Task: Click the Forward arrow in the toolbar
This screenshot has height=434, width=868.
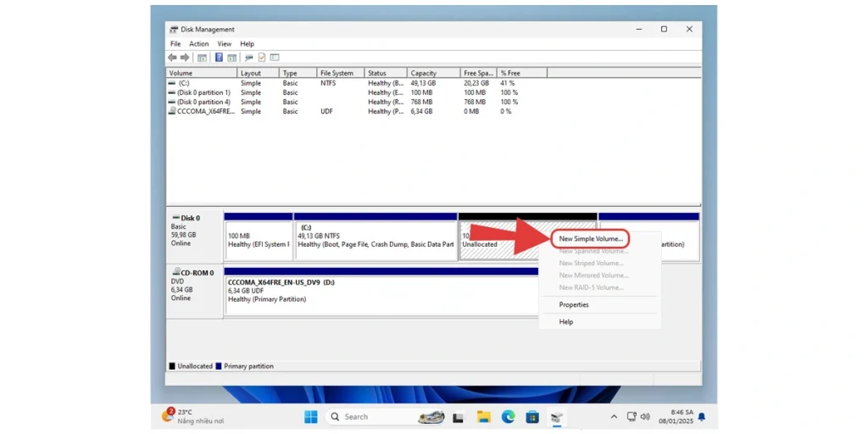Action: tap(184, 58)
